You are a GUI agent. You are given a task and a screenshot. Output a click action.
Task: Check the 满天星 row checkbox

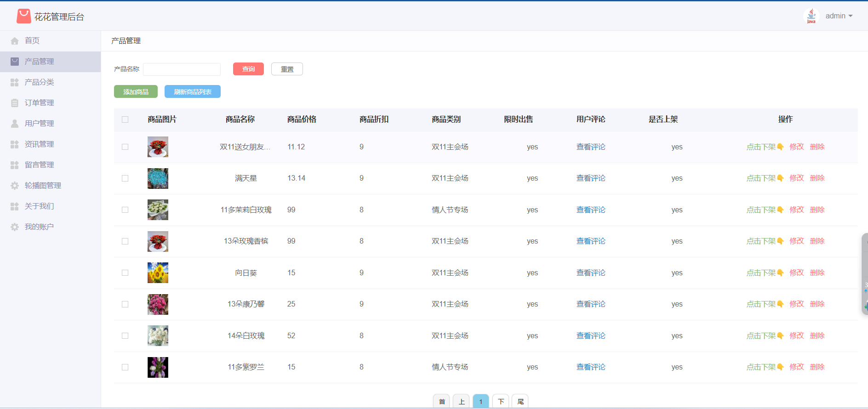click(x=125, y=178)
